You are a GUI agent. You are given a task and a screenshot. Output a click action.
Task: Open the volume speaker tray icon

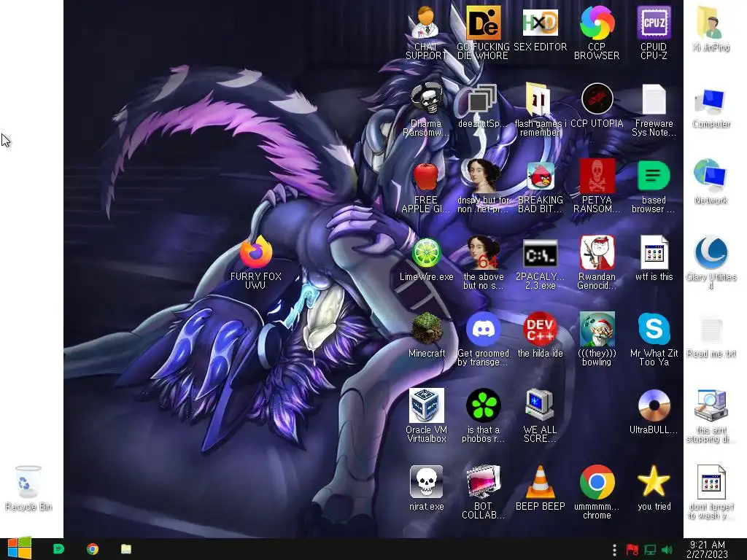667,550
